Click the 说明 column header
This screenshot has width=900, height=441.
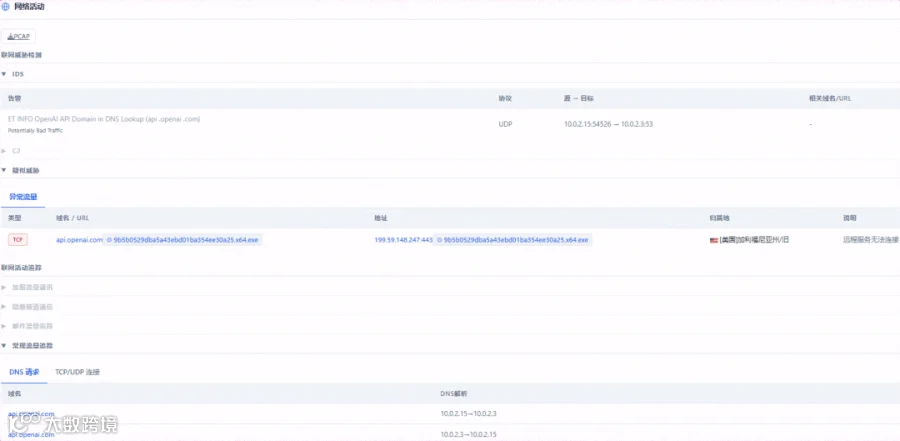click(849, 218)
